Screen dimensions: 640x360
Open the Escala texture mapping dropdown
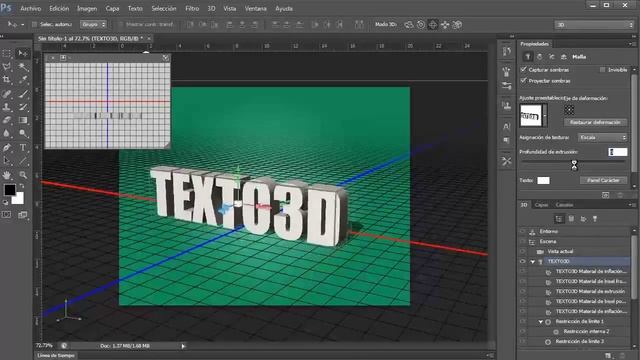pyautogui.click(x=602, y=138)
